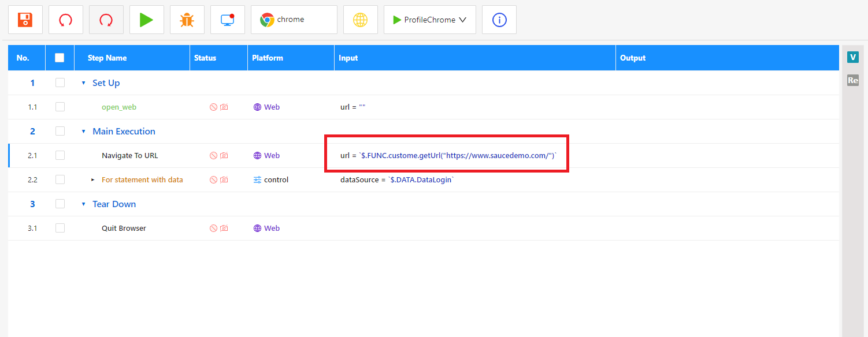The width and height of the screenshot is (868, 337).
Task: Collapse the Tear Down group
Action: [84, 204]
